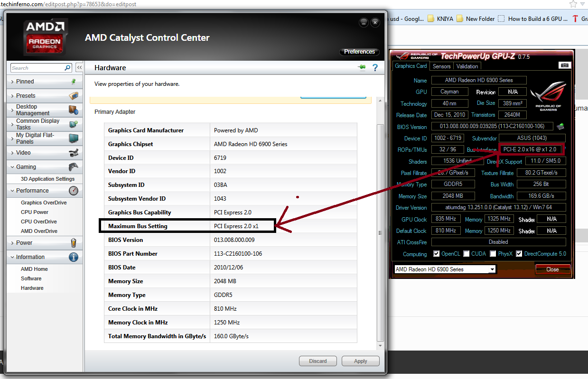Click 'PCI Express 2.0 x1' value cell
Image resolution: width=588 pixels, height=379 pixels.
click(283, 226)
